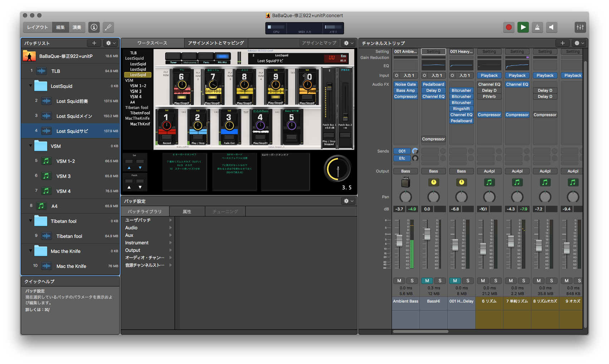Select the Tibetan fool patch
This screenshot has width=609, height=364.
(69, 236)
